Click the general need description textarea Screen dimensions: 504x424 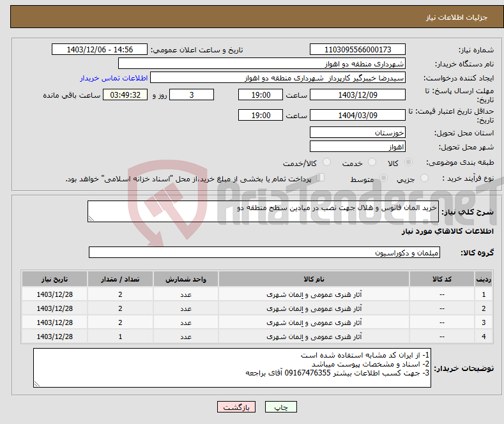[x=263, y=211]
